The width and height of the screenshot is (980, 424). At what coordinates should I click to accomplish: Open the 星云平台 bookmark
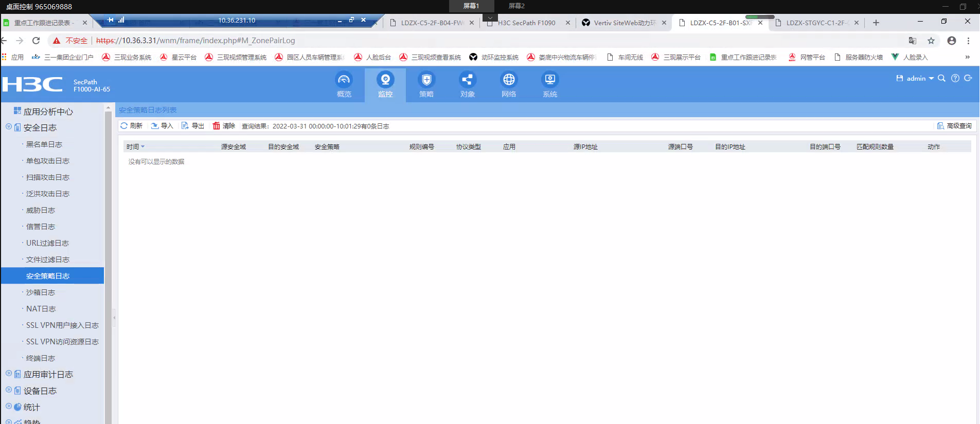coord(179,57)
